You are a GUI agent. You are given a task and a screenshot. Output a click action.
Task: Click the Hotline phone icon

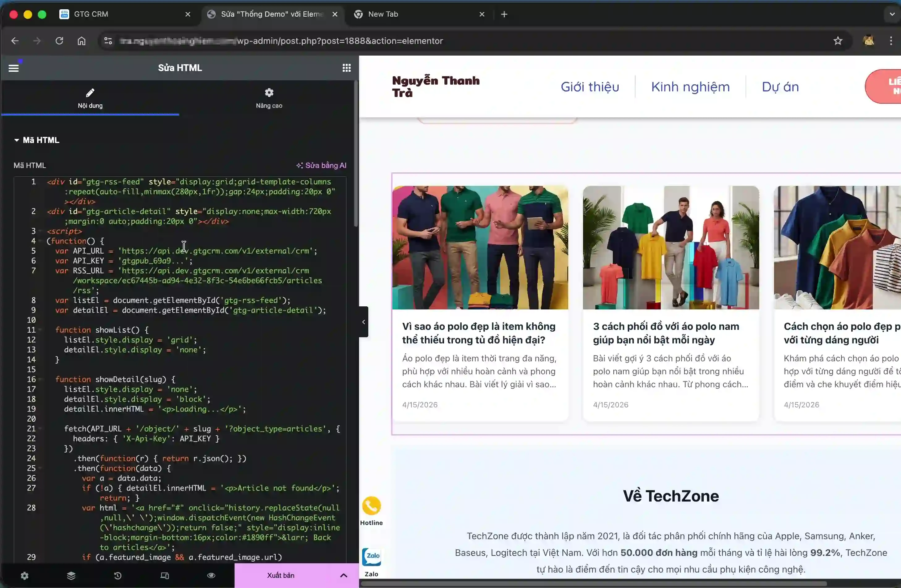pyautogui.click(x=371, y=506)
